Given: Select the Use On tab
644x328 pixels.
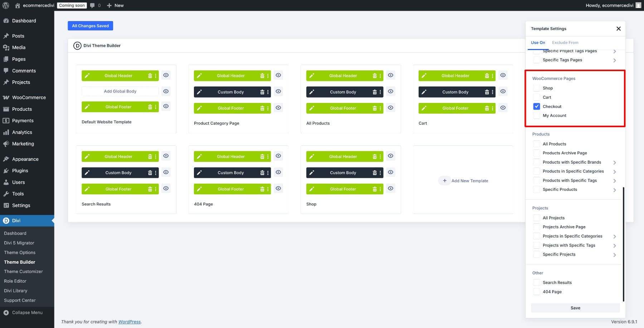Looking at the screenshot, I should pyautogui.click(x=538, y=43).
